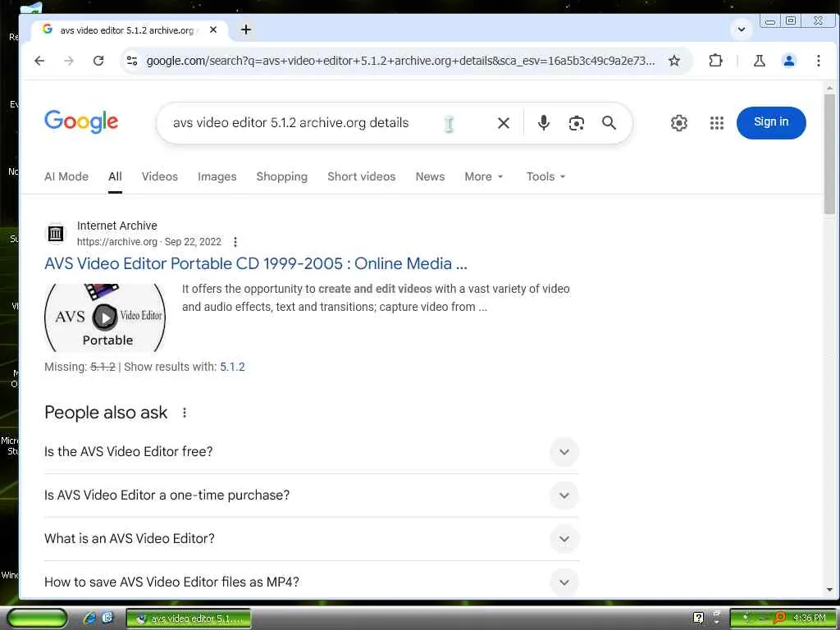
Task: Click the browser forward arrow
Action: tap(69, 61)
